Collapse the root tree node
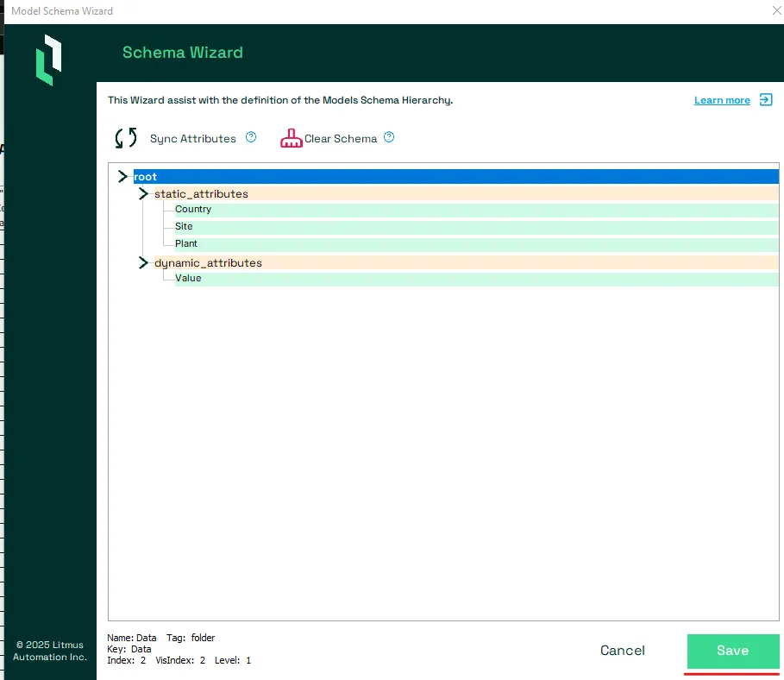784x680 pixels. pos(122,176)
